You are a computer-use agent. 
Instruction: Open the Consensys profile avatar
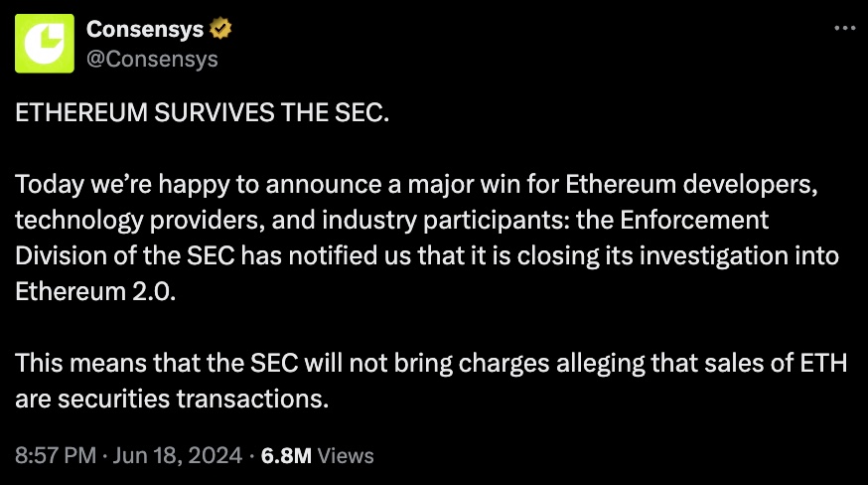pyautogui.click(x=45, y=44)
